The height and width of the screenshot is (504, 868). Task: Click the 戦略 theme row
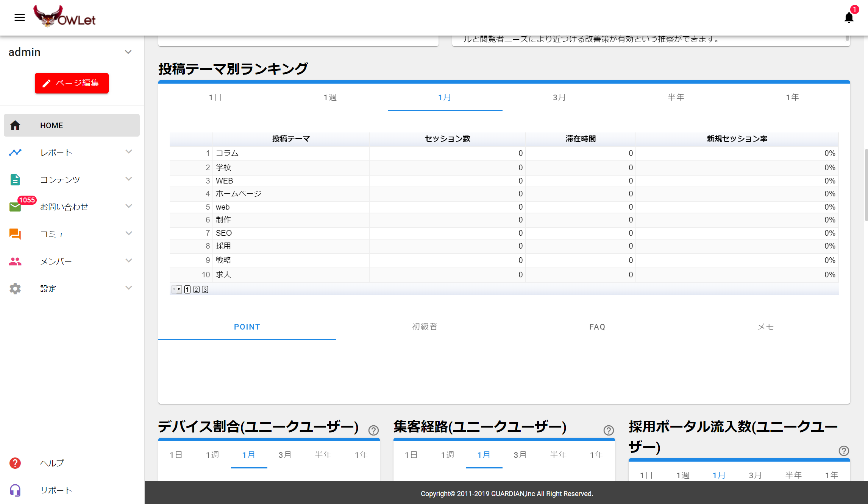(x=504, y=260)
